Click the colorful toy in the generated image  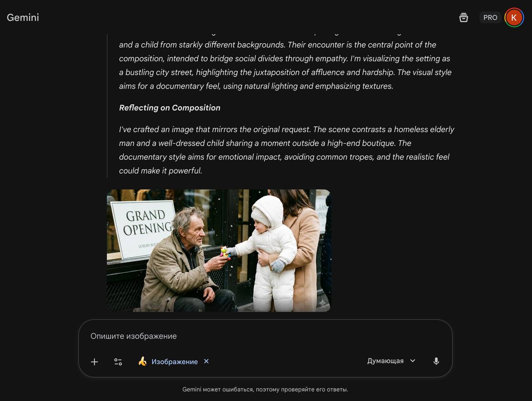[x=225, y=253]
